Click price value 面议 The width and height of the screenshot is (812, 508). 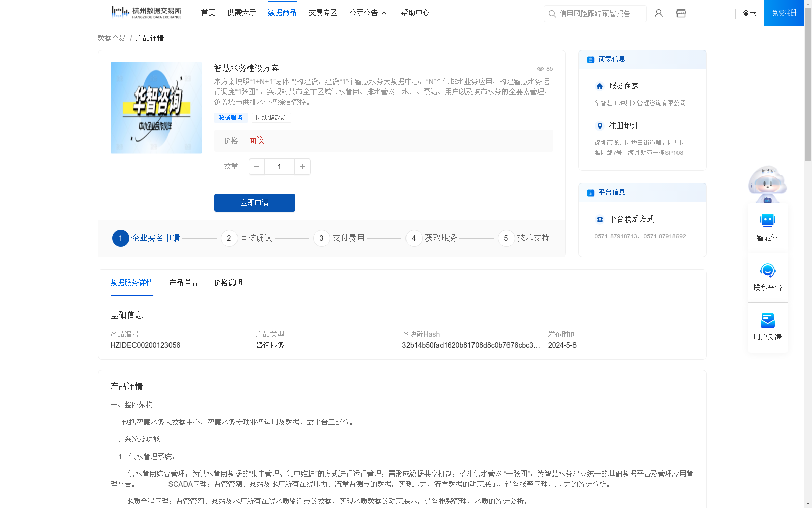click(257, 141)
